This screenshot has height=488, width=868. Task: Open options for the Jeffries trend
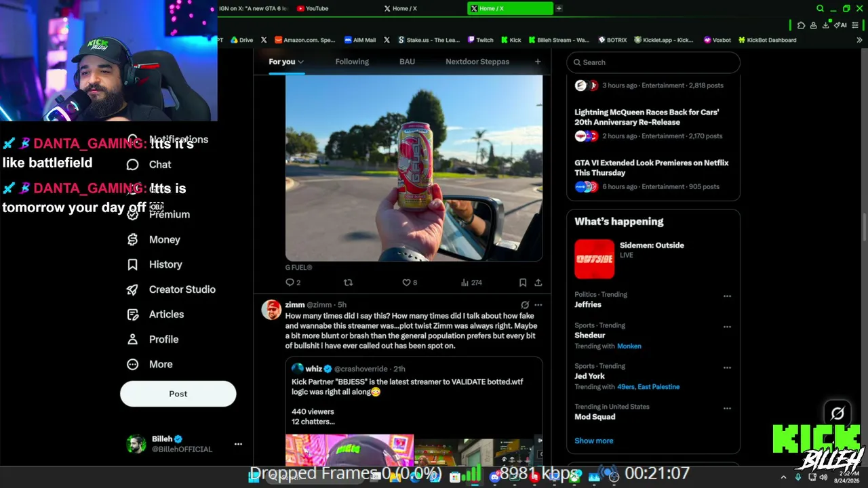pos(727,296)
